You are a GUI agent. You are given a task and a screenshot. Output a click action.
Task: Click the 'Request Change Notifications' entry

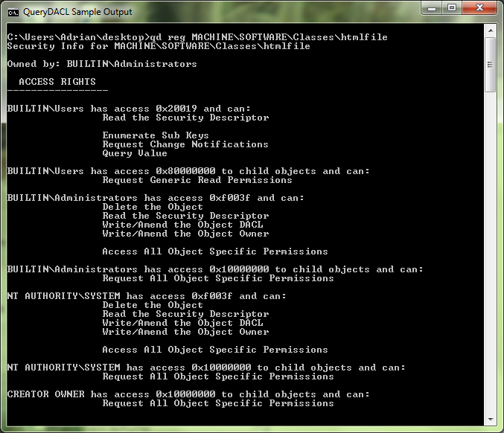185,144
